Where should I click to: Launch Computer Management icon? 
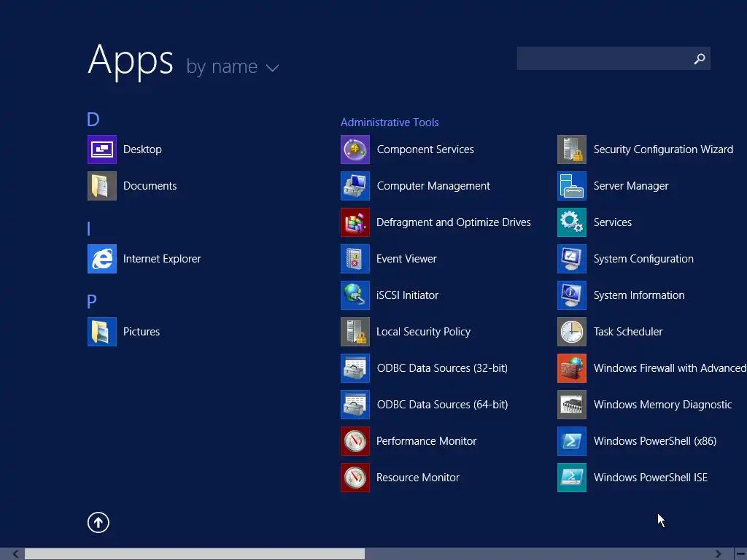point(355,186)
